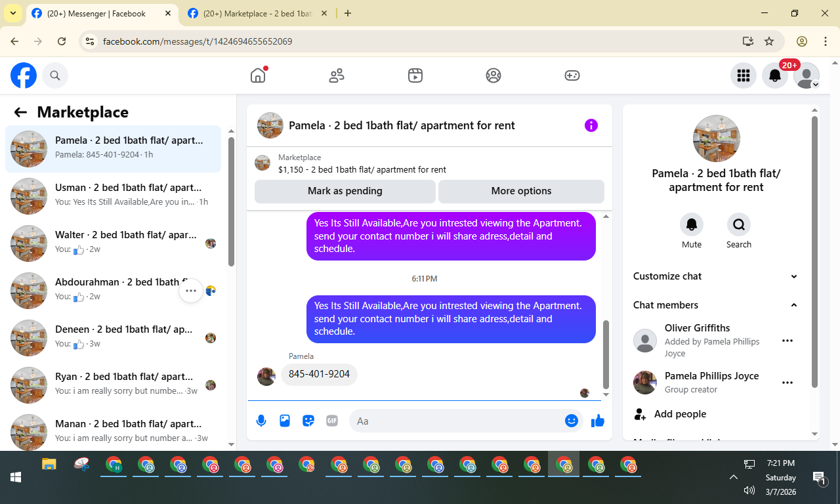Image resolution: width=840 pixels, height=504 pixels.
Task: Click the phone number message 845-401-9204
Action: click(x=319, y=375)
